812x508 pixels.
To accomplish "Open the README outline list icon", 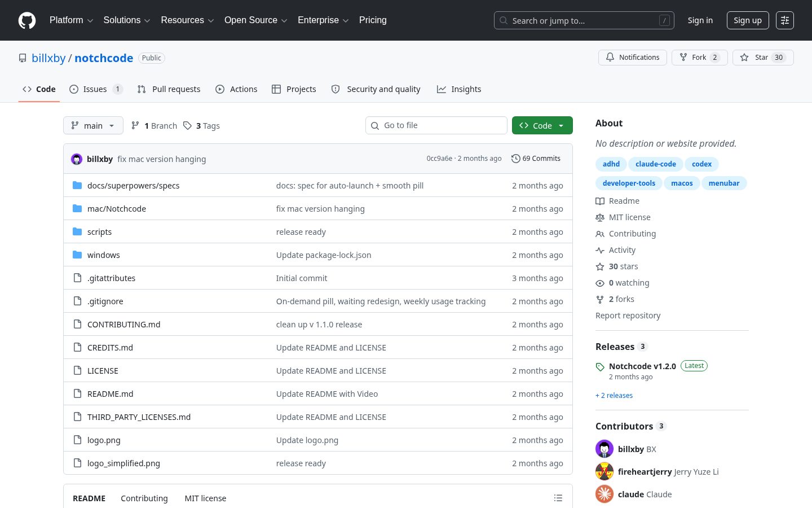I will click(558, 498).
